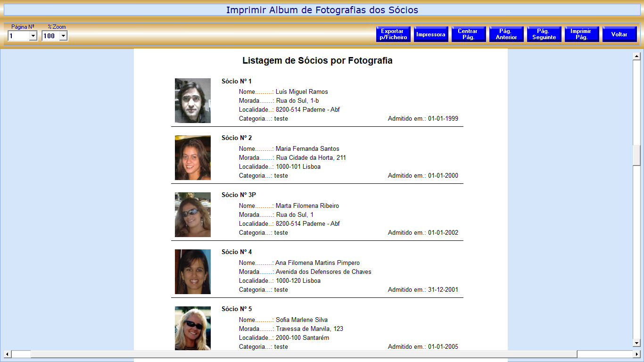Click the Exportar p/Ficheiro button
This screenshot has height=362, width=644.
[393, 34]
